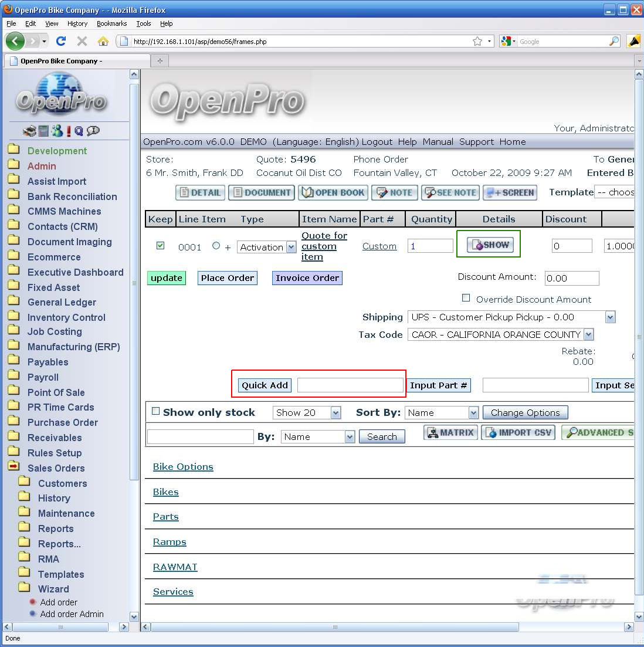Screen dimensions: 644x647
Task: Click the Quick Add text field
Action: pyautogui.click(x=350, y=385)
